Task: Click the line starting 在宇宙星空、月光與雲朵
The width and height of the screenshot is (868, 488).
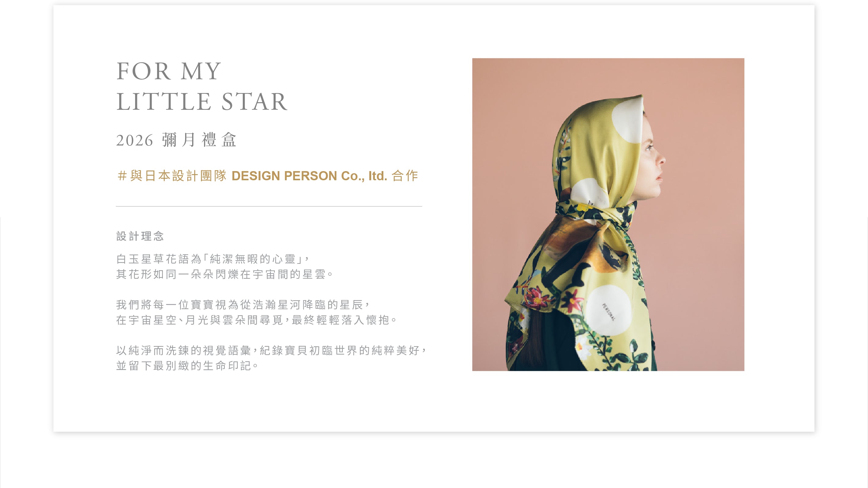Action: (x=257, y=320)
